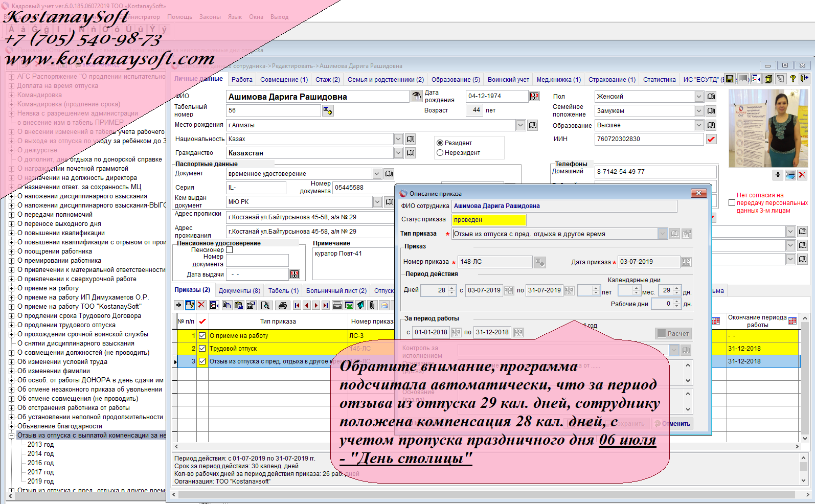
Task: Go to last record arrow
Action: point(326,305)
